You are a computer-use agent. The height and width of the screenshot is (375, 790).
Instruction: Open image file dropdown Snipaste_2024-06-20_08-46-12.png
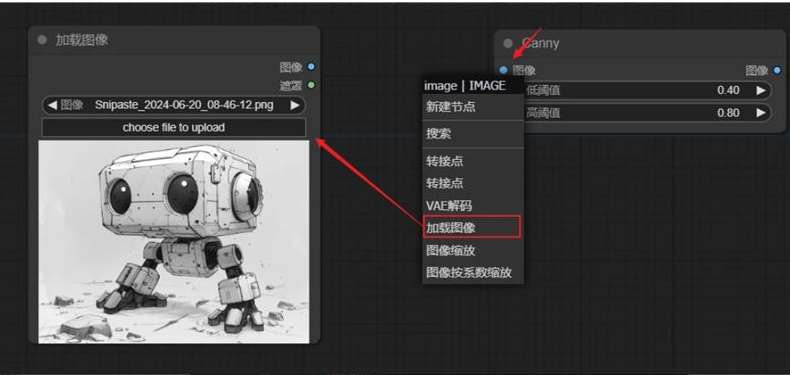click(174, 105)
